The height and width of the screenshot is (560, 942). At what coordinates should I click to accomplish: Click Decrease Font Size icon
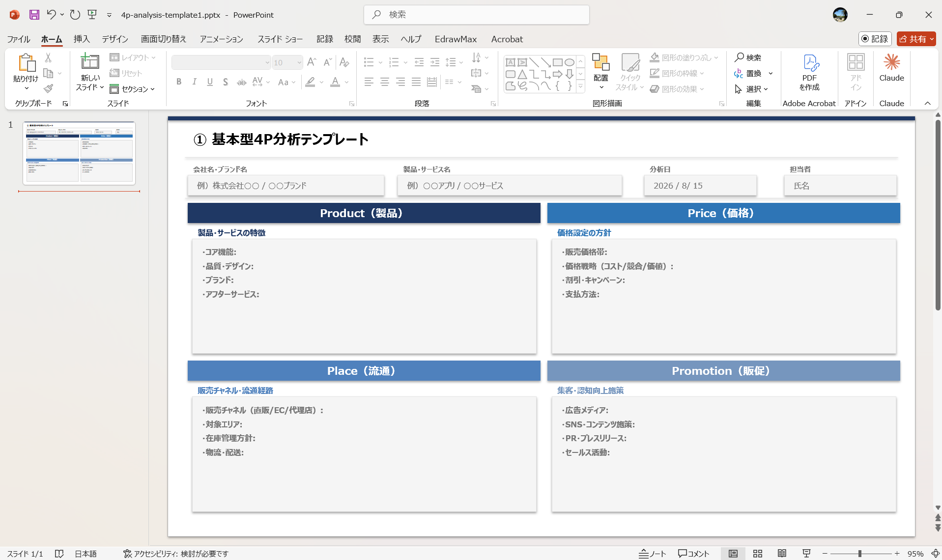click(x=328, y=62)
